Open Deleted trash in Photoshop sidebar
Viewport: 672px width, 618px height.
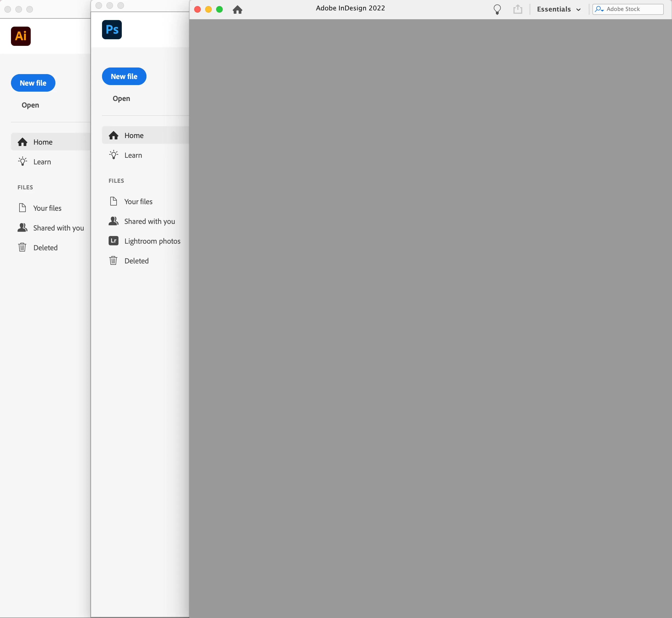(136, 261)
